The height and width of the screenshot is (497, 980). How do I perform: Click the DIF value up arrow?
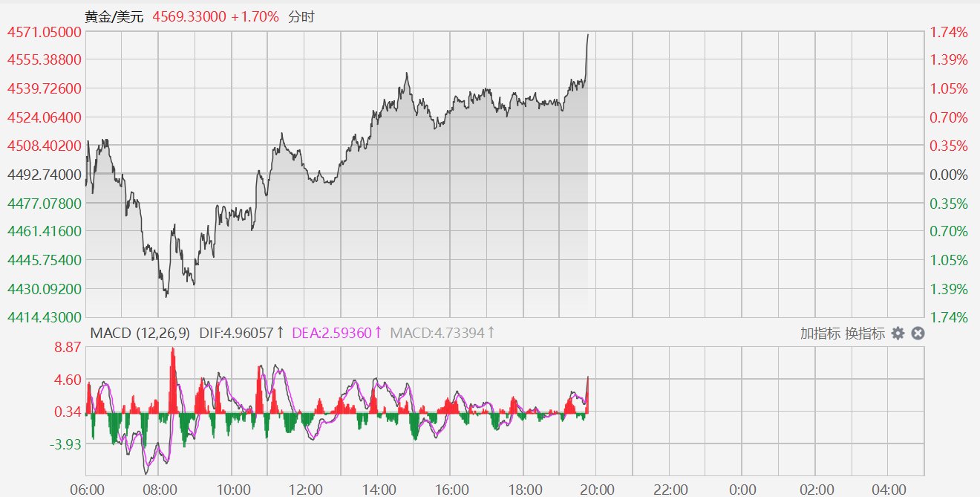click(x=279, y=333)
